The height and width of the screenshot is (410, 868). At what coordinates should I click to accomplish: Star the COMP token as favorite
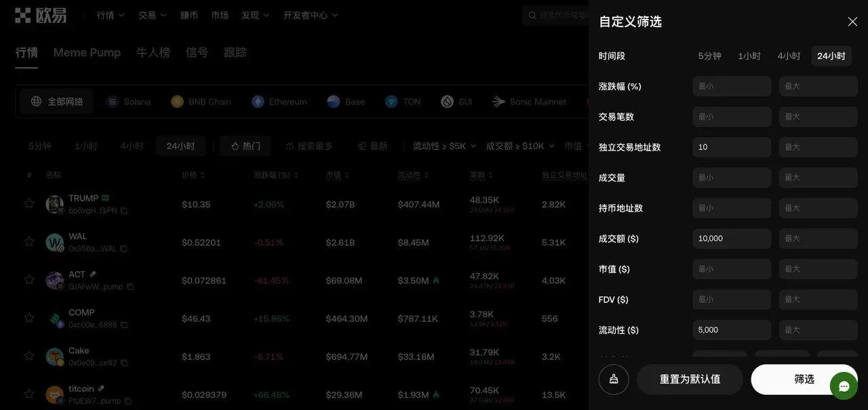(29, 317)
